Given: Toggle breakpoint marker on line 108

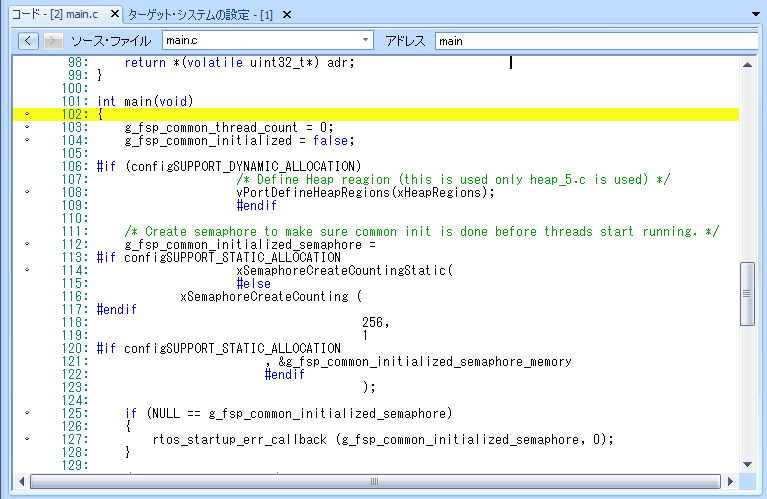Looking at the screenshot, I should pos(27,192).
